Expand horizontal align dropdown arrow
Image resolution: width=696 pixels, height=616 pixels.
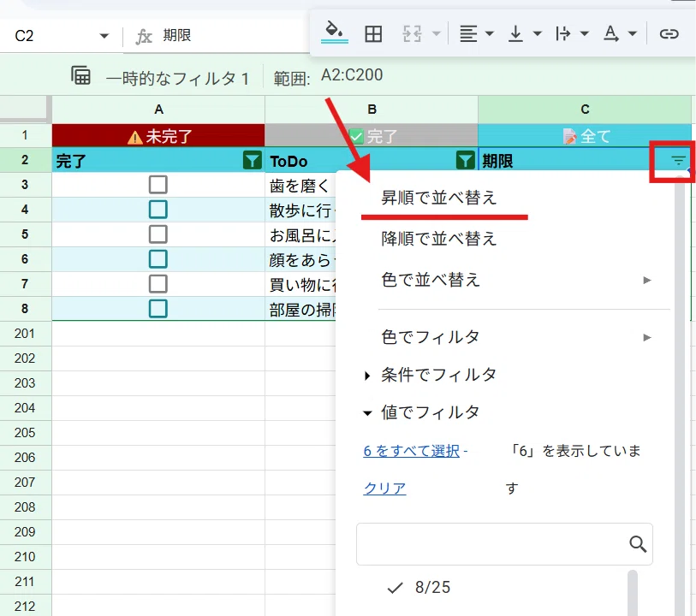pyautogui.click(x=490, y=33)
